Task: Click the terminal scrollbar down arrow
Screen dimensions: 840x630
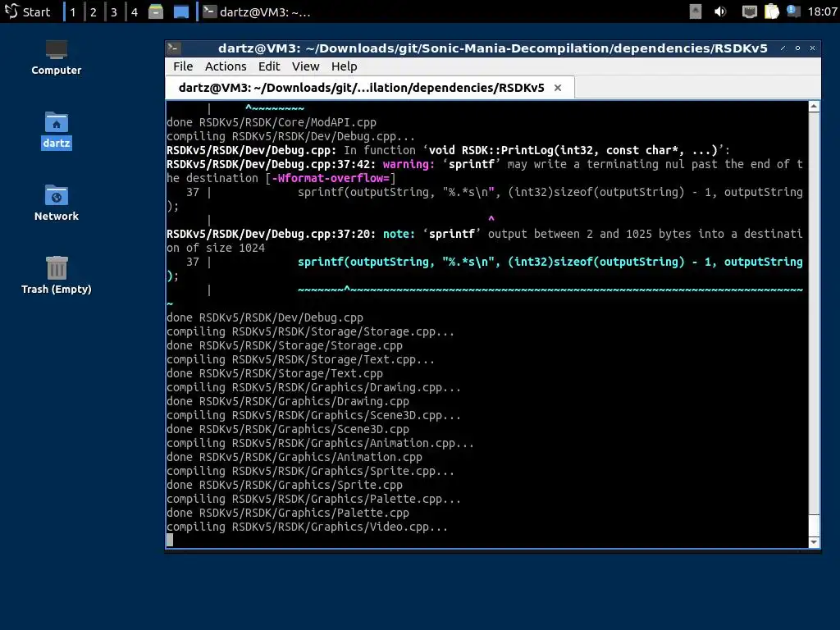Action: click(x=814, y=542)
